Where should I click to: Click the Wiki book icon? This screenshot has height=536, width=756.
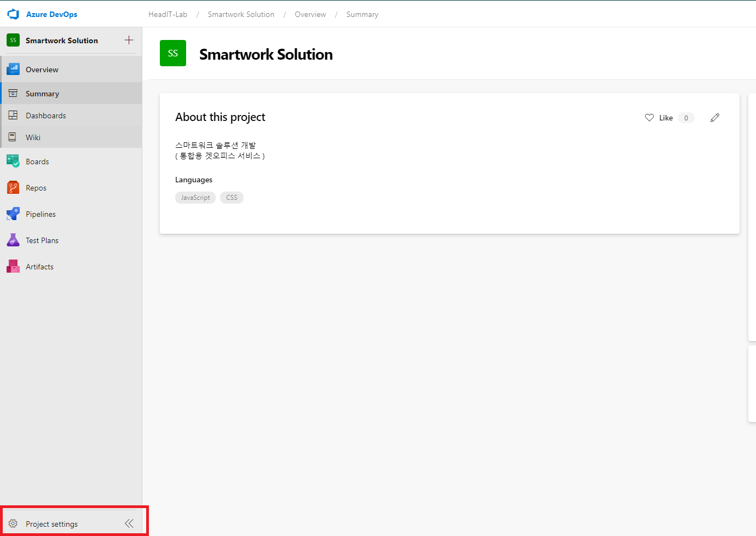[x=13, y=137]
